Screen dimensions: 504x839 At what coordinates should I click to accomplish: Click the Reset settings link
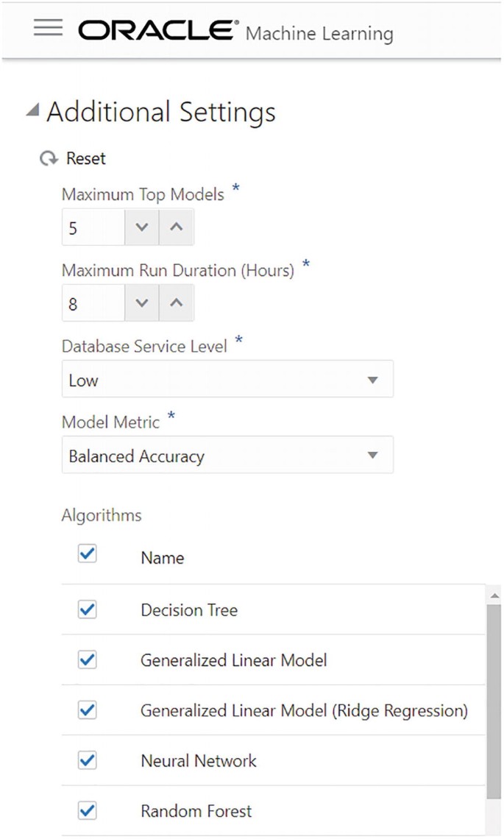coord(85,158)
